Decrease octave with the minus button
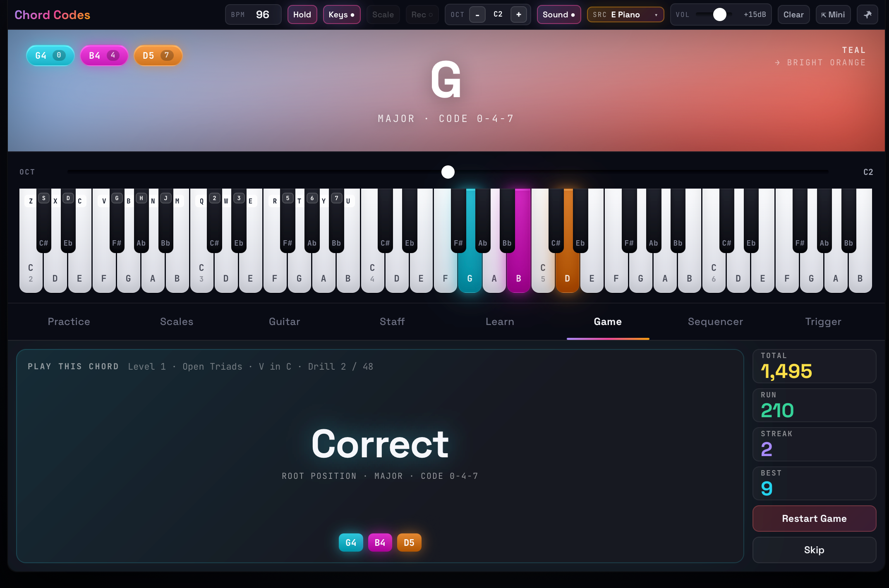 point(477,14)
